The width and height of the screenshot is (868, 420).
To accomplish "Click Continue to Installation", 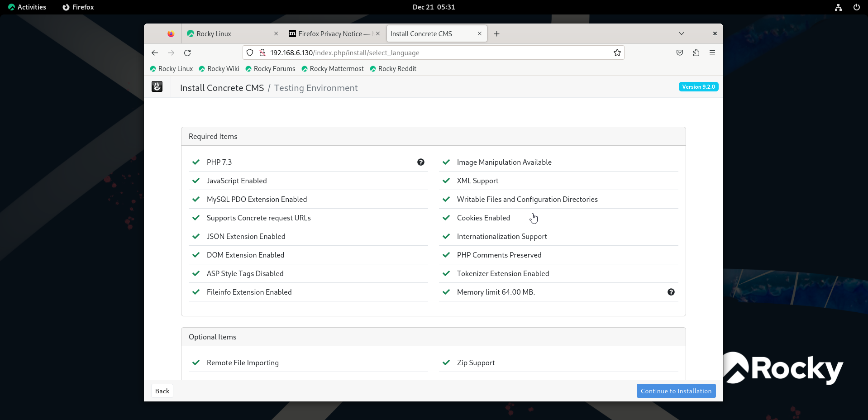I will [x=676, y=391].
